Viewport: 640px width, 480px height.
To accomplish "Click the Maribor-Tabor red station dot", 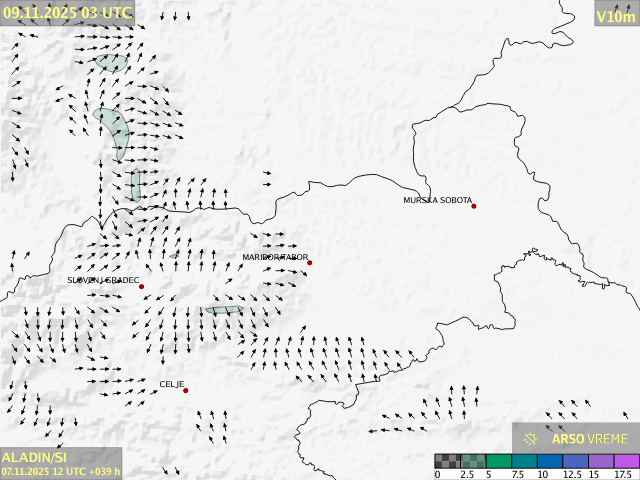I will [x=310, y=263].
